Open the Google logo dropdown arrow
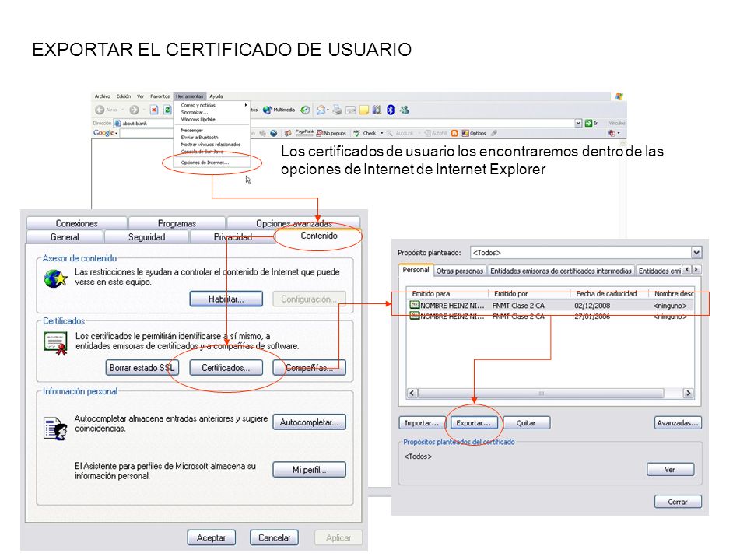Viewport: 747px width, 560px height. pyautogui.click(x=116, y=133)
